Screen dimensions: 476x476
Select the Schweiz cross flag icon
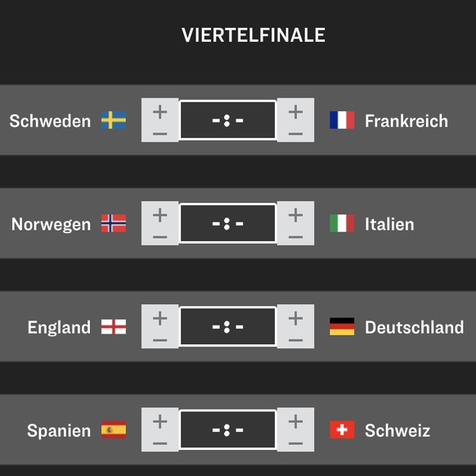pos(342,430)
